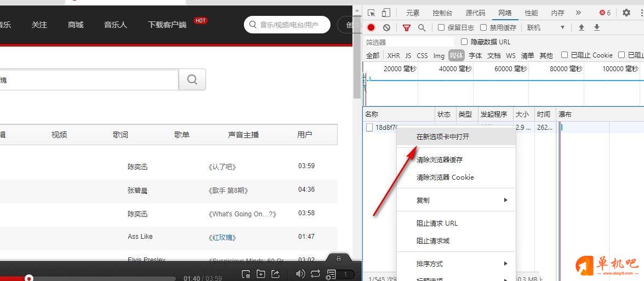Mute the player volume speaker icon
This screenshot has width=644, height=281.
300,274
